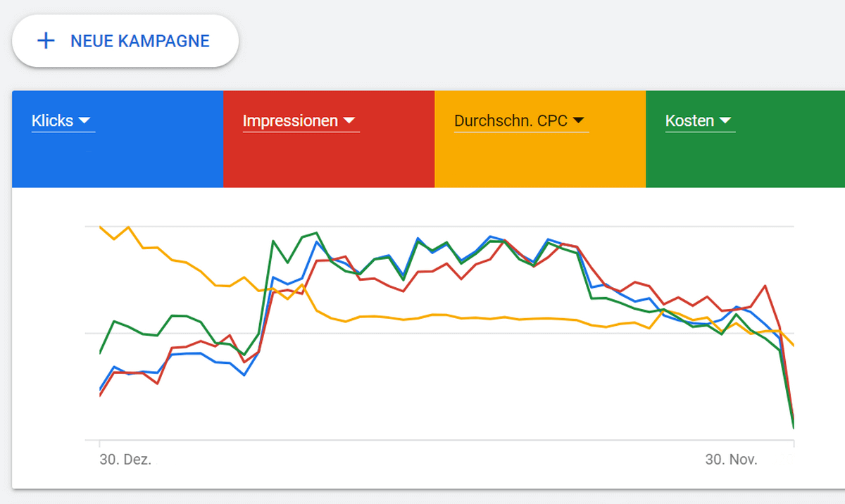
Task: Click the yellow CPC scorecard tile
Action: [540, 139]
